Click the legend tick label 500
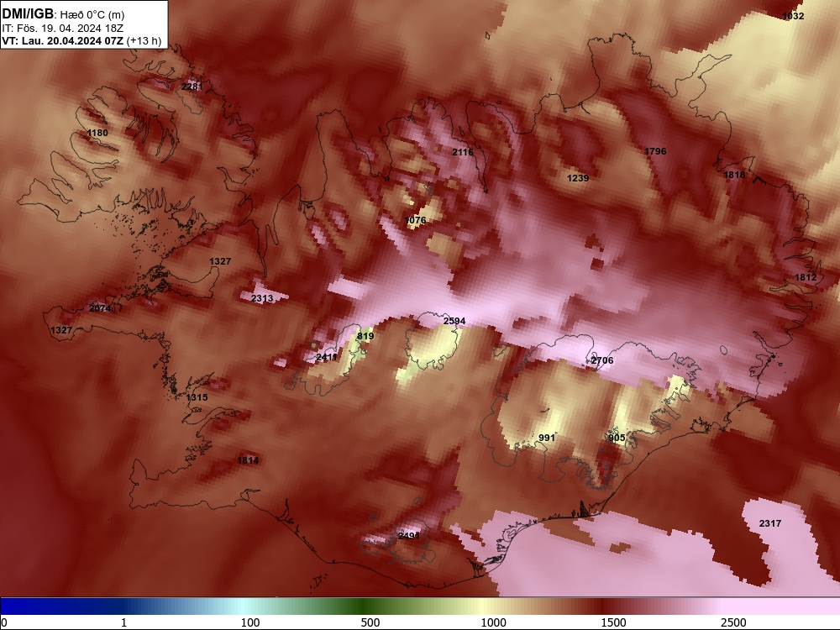Image resolution: width=840 pixels, height=630 pixels. tap(370, 622)
